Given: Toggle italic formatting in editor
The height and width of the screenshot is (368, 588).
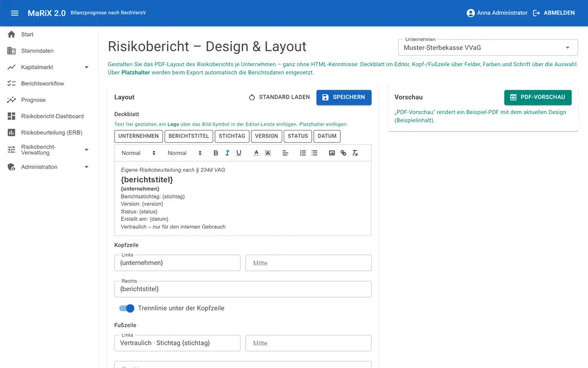Looking at the screenshot, I should coord(227,153).
